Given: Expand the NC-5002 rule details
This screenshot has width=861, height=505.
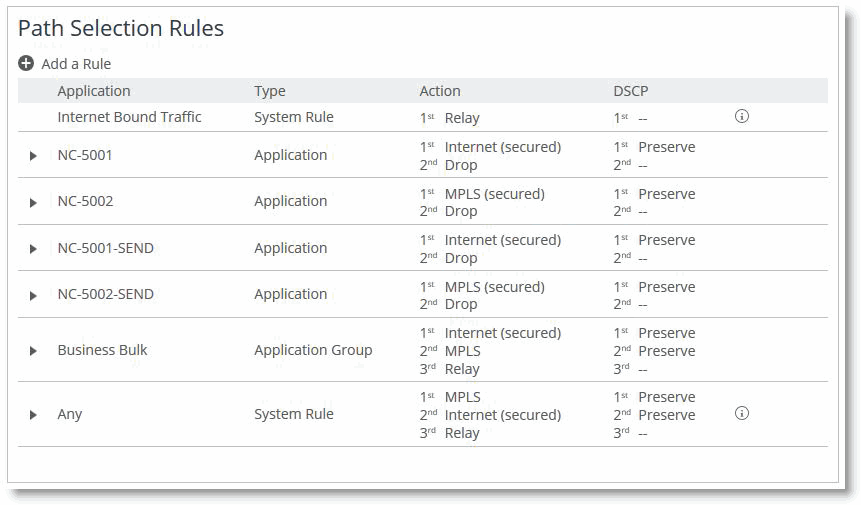Looking at the screenshot, I should pyautogui.click(x=33, y=202).
